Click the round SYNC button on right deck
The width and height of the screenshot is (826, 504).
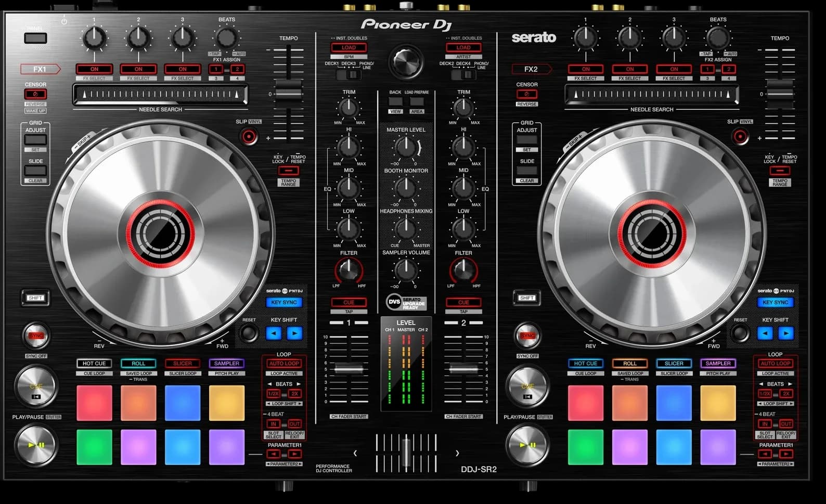pyautogui.click(x=527, y=335)
